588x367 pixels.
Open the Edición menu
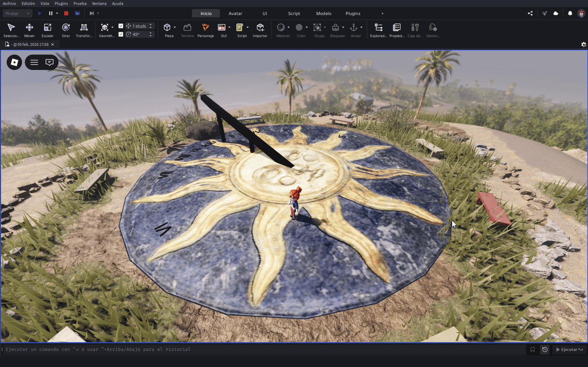click(x=28, y=4)
